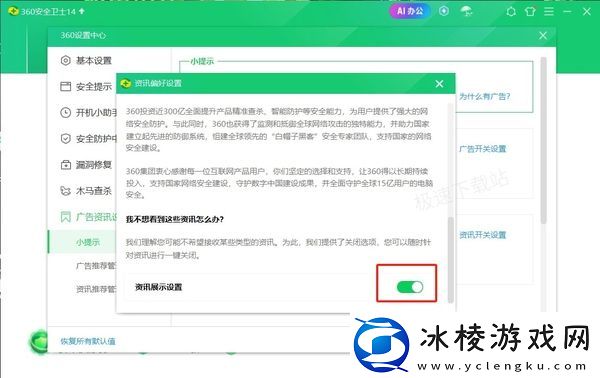Click the 开机小助手 clock icon

[x=66, y=112]
